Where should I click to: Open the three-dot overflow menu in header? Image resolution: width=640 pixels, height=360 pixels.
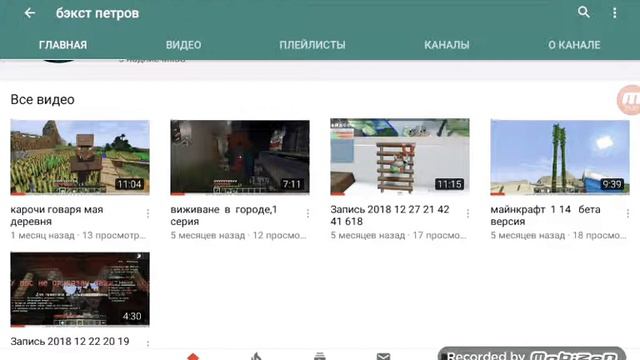click(x=614, y=13)
